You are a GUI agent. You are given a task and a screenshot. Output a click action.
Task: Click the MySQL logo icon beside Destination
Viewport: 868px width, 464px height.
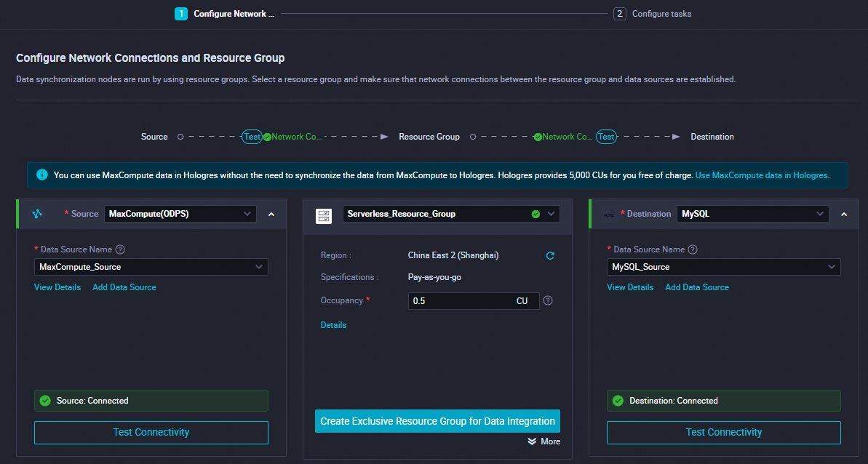click(x=609, y=214)
